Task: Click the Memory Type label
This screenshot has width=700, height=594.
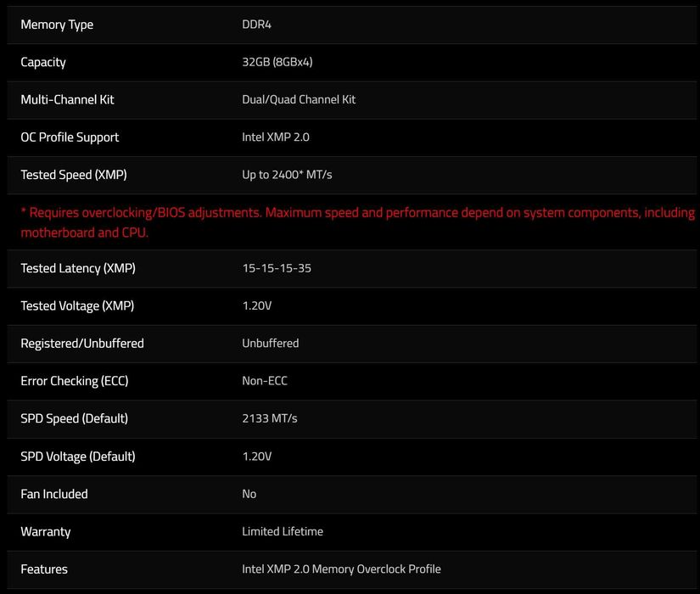Action: coord(57,25)
